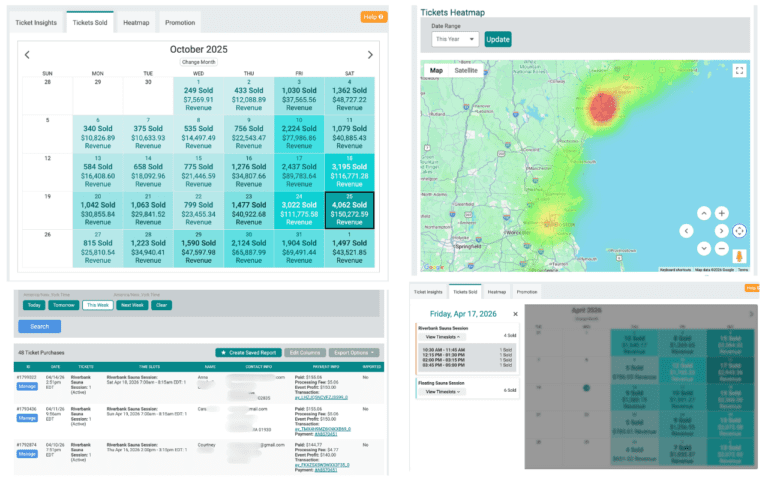
Task: Switch to the Promotion tab
Action: (x=179, y=21)
